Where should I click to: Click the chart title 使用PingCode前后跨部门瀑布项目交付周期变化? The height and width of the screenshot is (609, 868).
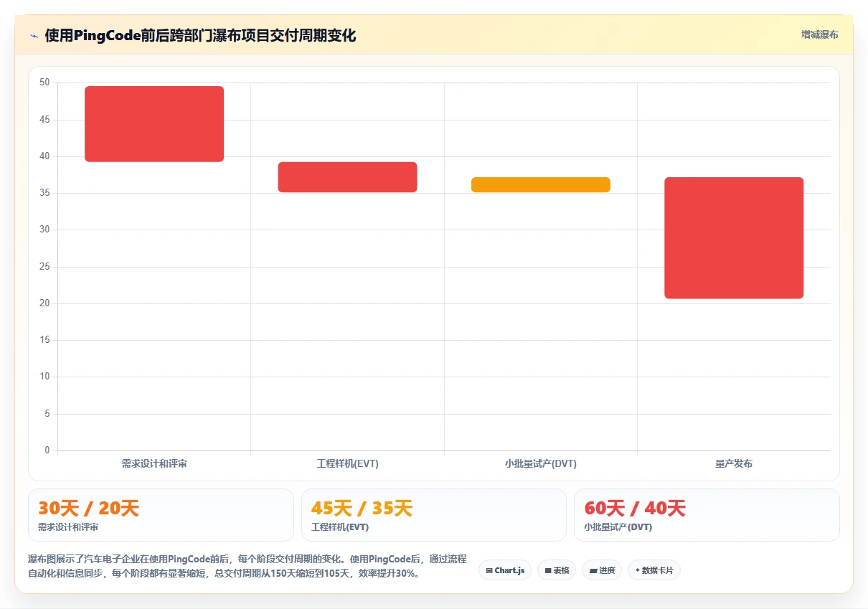[200, 35]
